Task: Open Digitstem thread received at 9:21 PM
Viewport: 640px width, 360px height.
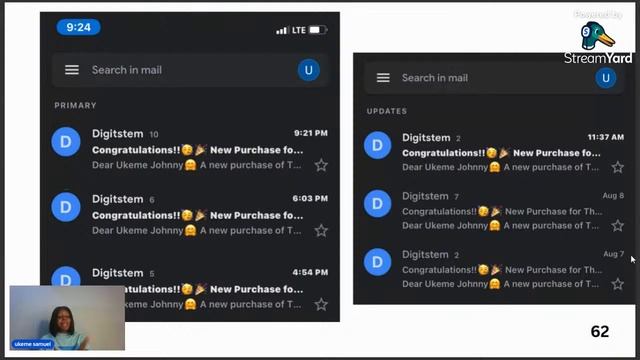Action: tap(190, 149)
